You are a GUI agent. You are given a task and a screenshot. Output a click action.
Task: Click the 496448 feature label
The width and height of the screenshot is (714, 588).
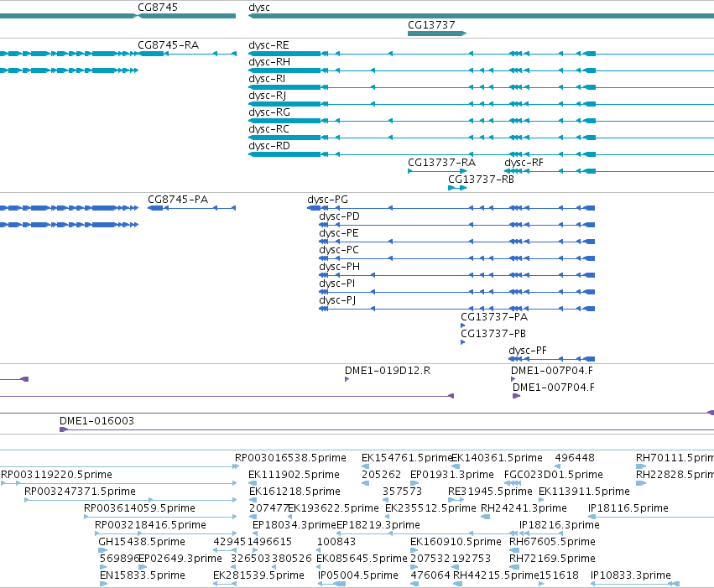(575, 458)
